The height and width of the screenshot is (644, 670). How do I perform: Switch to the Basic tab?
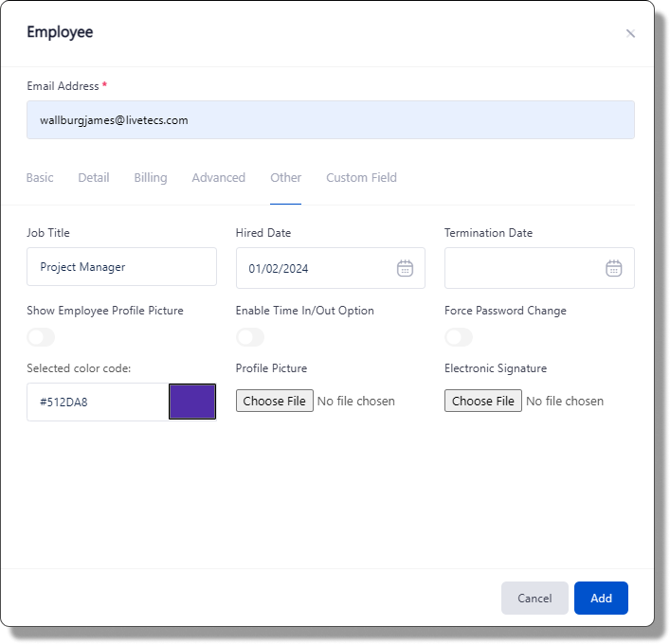(40, 178)
